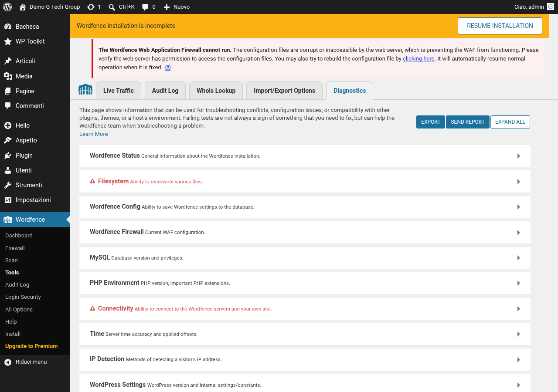Open All Options in the submenu
558x392 pixels.
[19, 310]
